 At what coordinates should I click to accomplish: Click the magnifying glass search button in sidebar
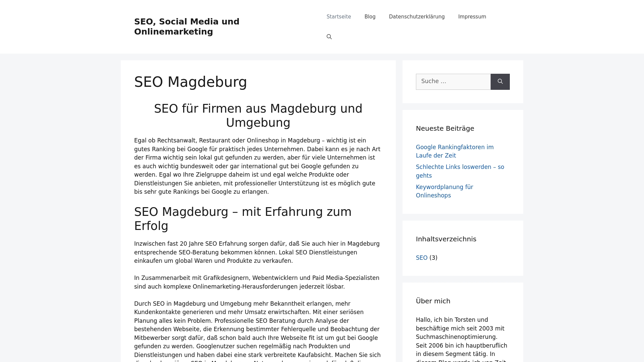pyautogui.click(x=500, y=81)
